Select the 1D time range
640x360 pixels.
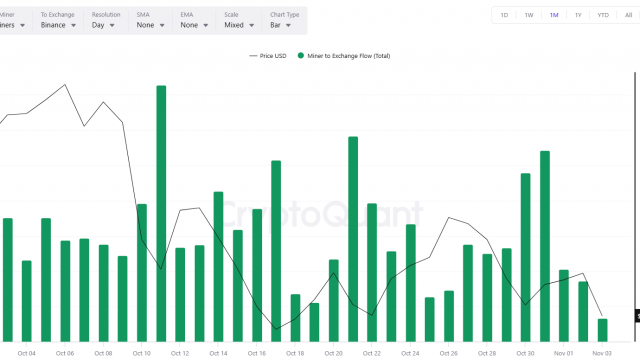[504, 15]
